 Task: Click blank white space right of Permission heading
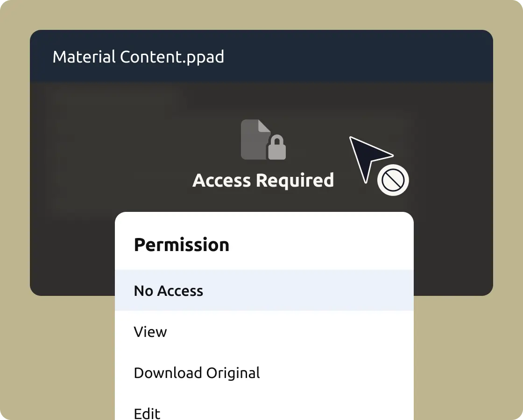pos(327,245)
